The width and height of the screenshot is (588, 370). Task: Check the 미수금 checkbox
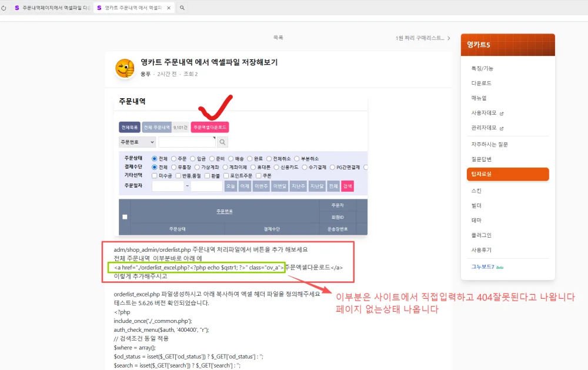point(155,176)
